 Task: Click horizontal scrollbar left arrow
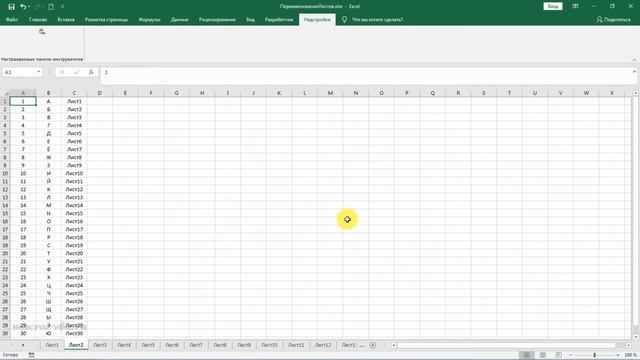(x=394, y=345)
